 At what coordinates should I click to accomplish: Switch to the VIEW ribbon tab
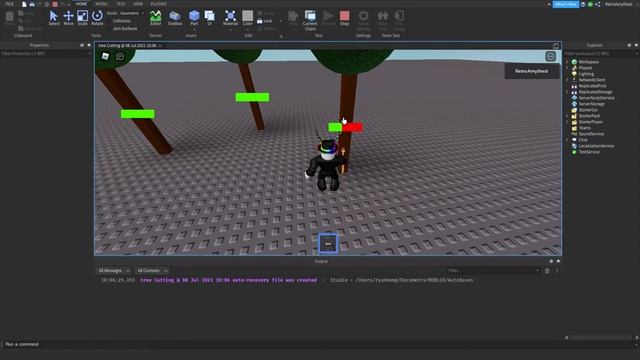138,4
